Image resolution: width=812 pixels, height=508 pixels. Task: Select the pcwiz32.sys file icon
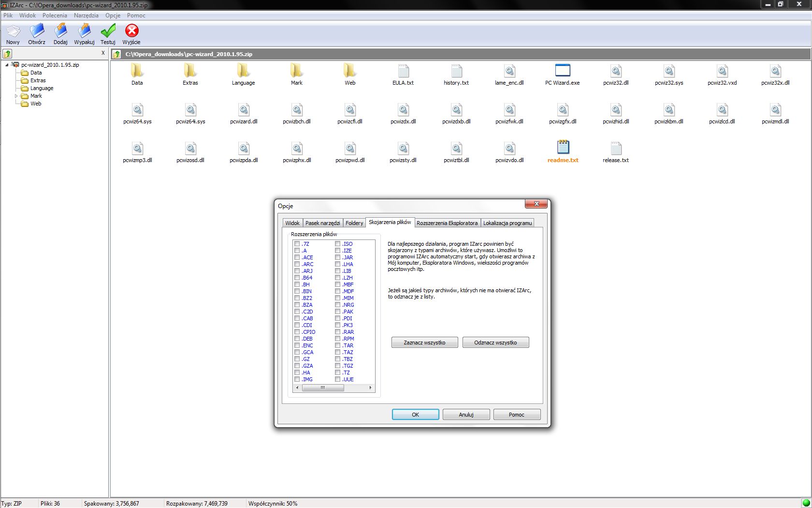(x=669, y=71)
